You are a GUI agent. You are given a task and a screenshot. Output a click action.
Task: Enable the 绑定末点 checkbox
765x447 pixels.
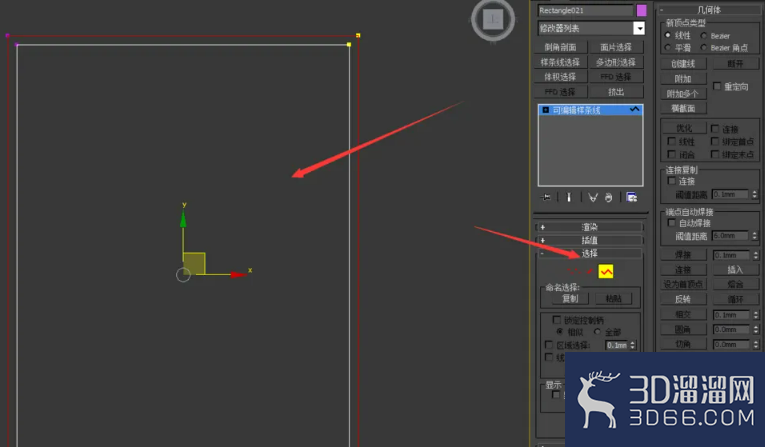(715, 154)
